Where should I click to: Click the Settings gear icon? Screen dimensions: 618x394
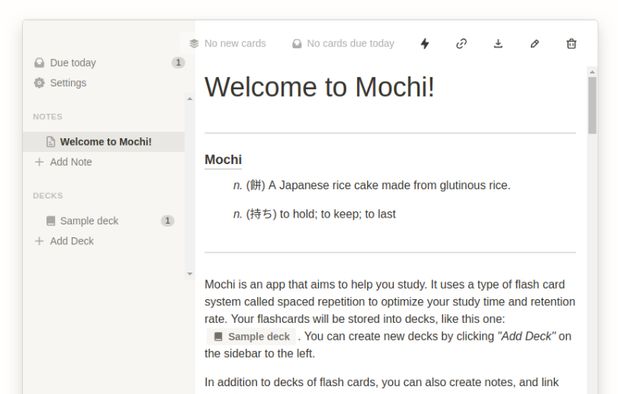39,83
